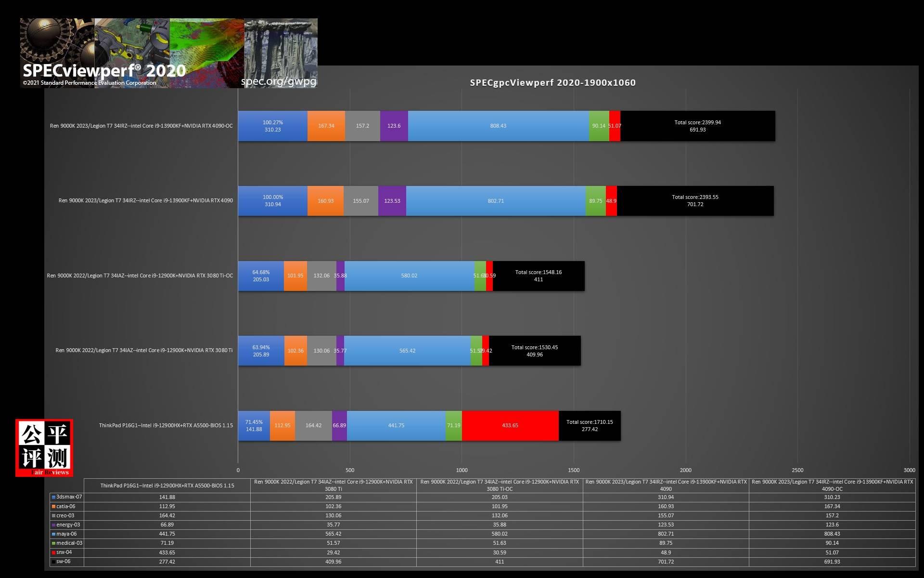Click the spec.org/gwpg link text
Viewport: 924px width, 578px height.
click(279, 81)
